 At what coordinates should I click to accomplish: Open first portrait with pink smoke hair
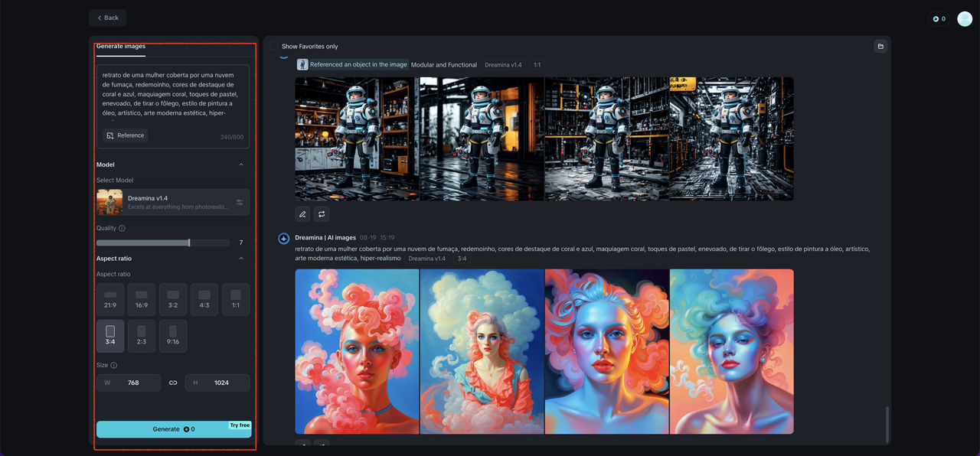pos(357,351)
